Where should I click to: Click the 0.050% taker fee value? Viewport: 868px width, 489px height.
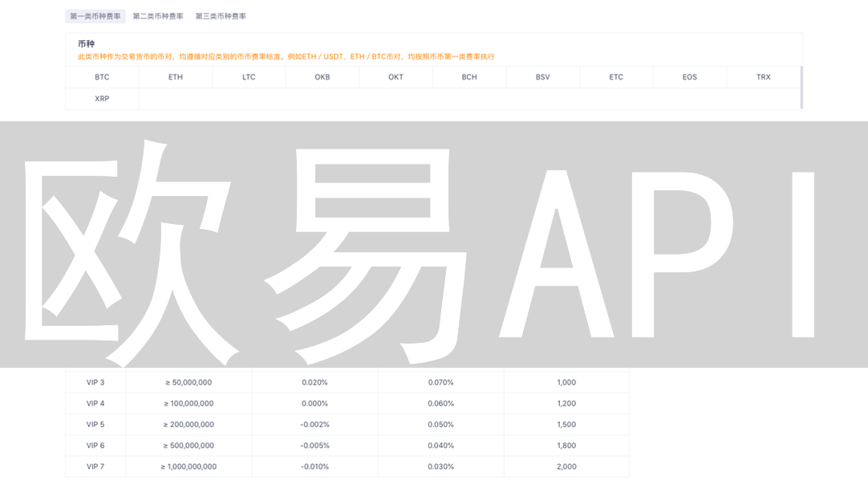(x=440, y=424)
